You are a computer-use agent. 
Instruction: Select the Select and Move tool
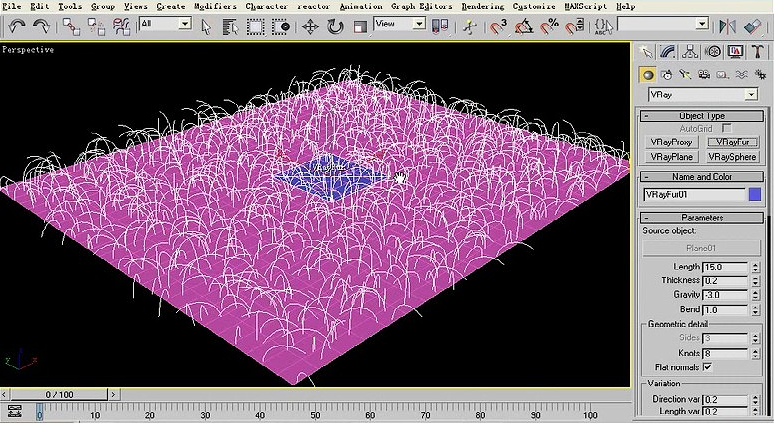point(309,26)
